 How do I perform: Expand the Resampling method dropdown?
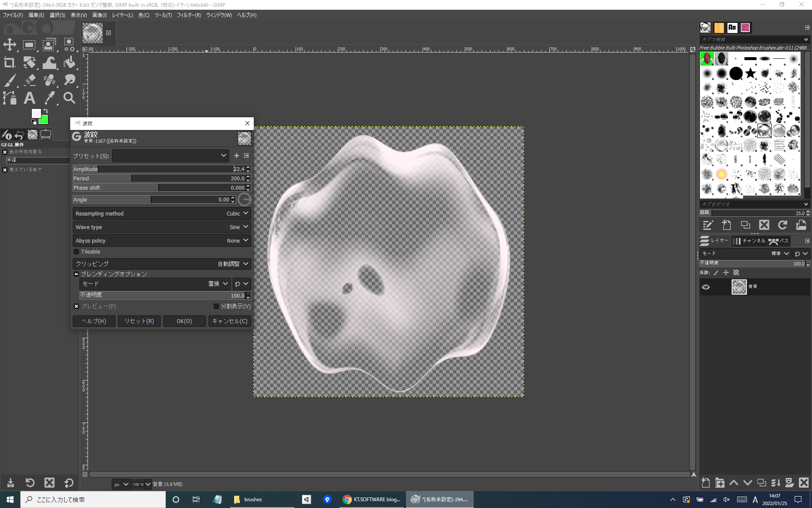(162, 214)
